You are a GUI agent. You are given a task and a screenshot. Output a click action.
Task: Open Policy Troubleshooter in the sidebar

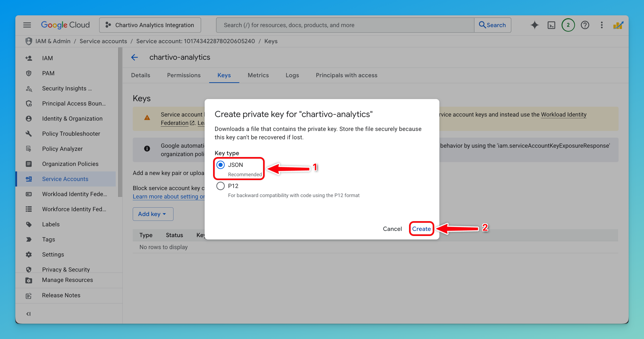(71, 133)
